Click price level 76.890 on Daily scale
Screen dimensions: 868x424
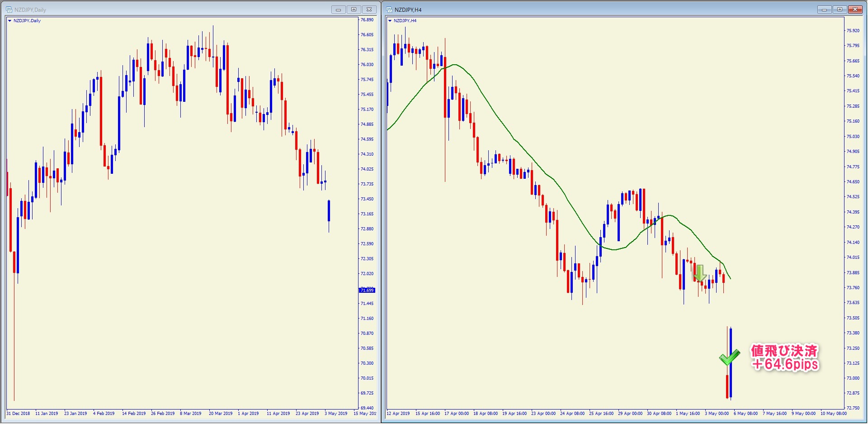click(367, 20)
